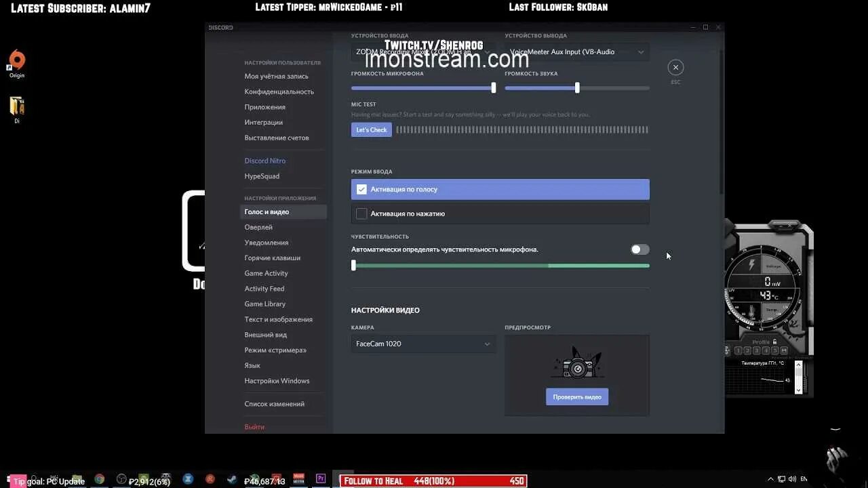Adjust the sound volume slider handle

[x=578, y=88]
